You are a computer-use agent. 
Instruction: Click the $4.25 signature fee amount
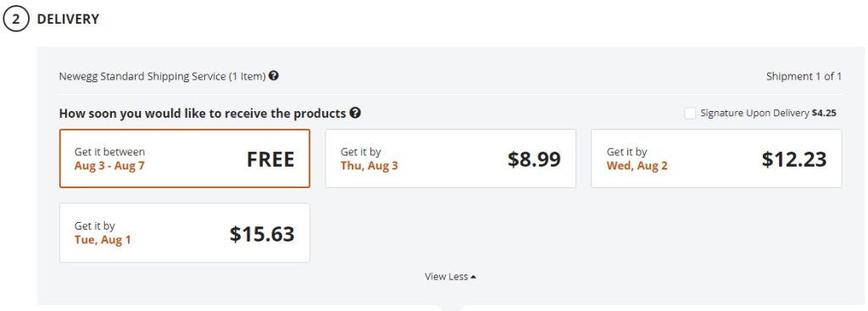[824, 113]
